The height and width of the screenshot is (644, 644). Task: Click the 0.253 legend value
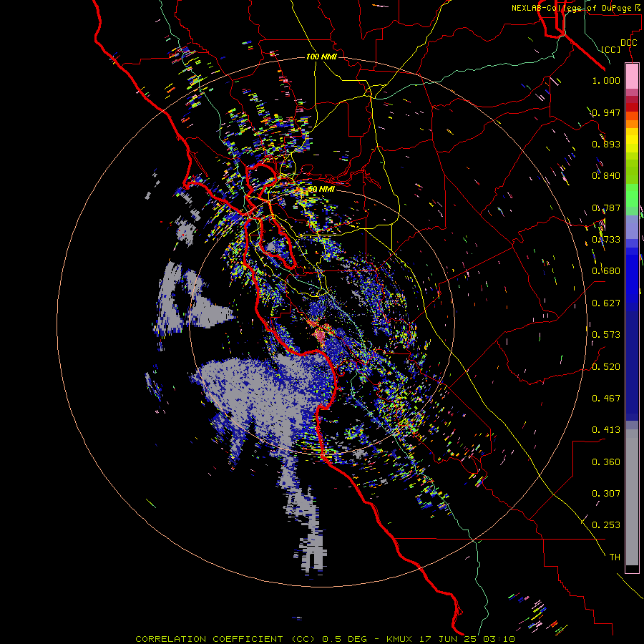click(x=606, y=525)
